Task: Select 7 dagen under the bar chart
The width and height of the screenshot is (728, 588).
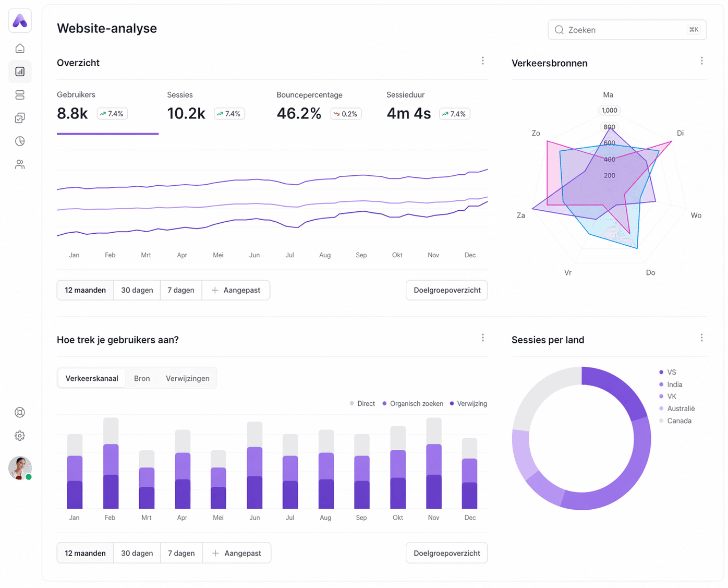Action: pos(181,554)
